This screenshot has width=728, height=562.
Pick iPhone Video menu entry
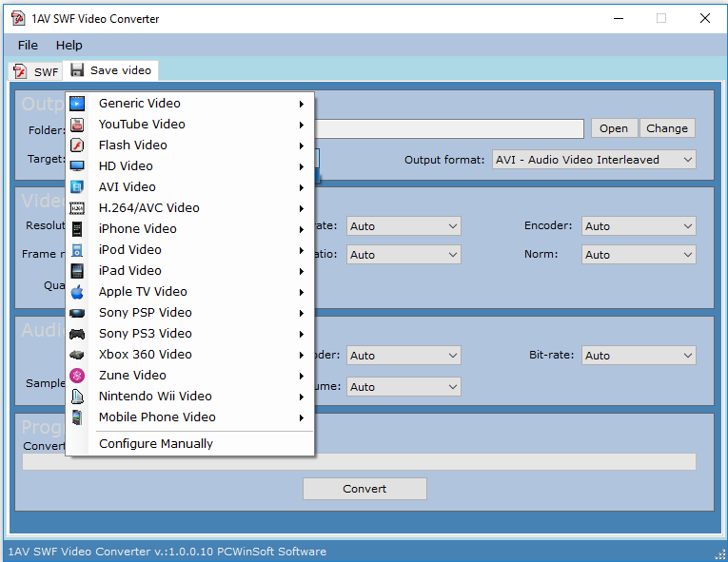(190, 229)
